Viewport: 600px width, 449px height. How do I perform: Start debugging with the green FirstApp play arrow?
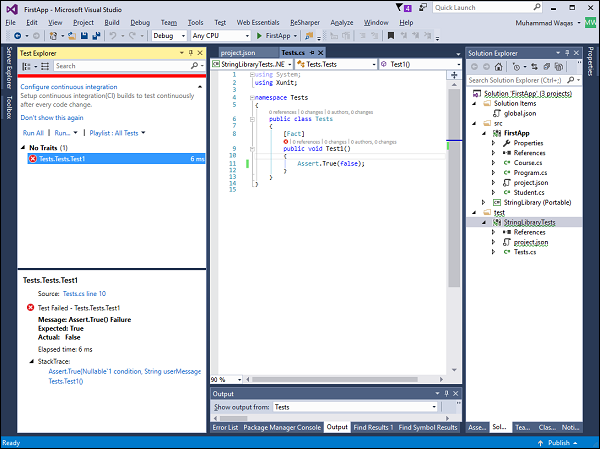click(x=258, y=35)
